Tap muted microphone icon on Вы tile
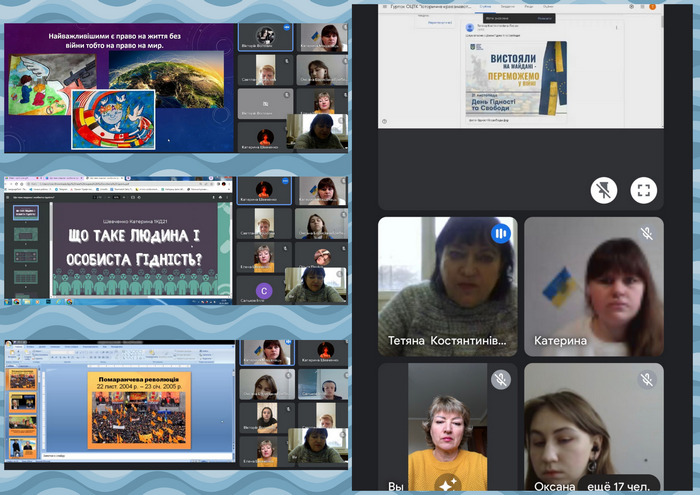This screenshot has height=495, width=700. coord(501,380)
